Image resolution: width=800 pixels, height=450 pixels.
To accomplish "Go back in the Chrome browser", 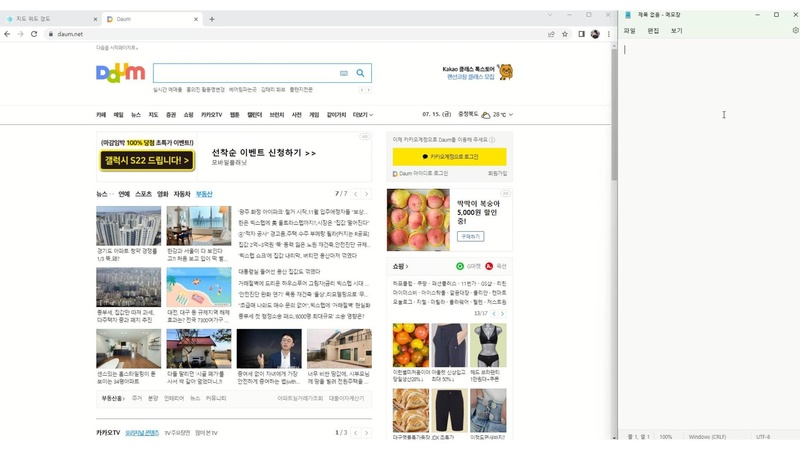I will (7, 34).
